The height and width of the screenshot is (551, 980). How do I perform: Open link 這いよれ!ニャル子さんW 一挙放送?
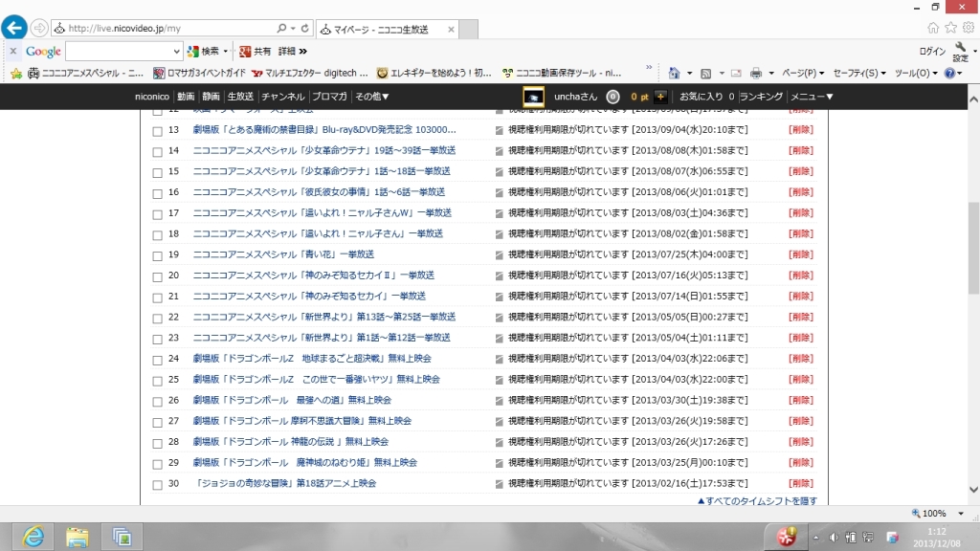(x=323, y=213)
